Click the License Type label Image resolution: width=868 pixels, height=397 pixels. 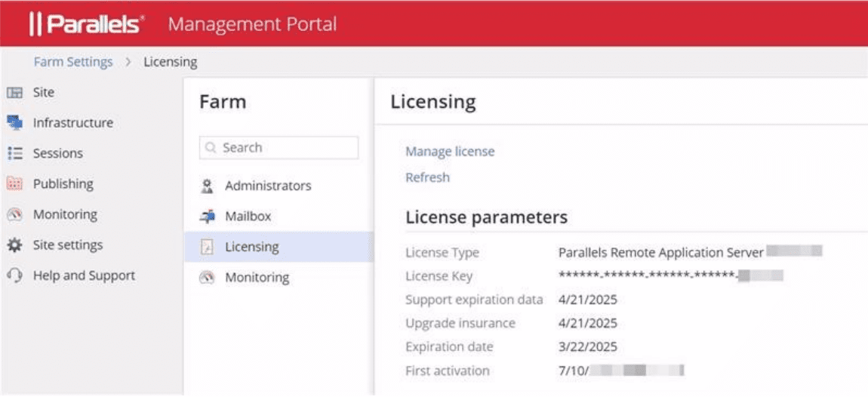pos(442,253)
